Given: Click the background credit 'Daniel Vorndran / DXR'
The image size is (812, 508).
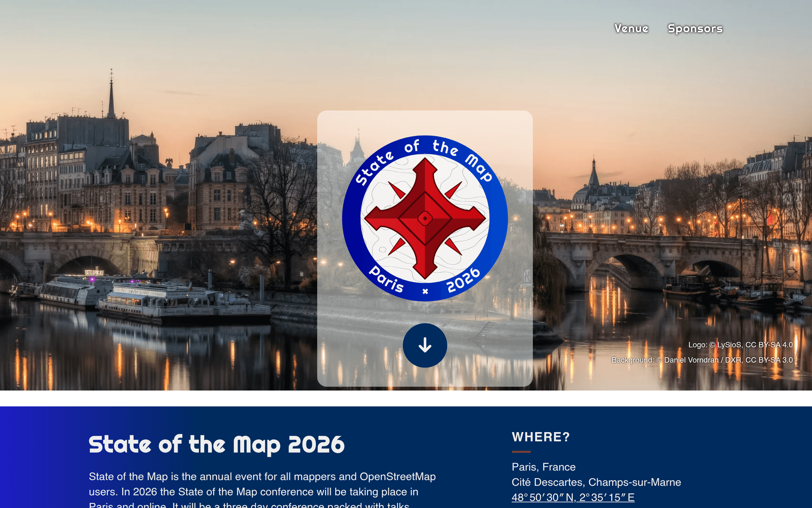Looking at the screenshot, I should [x=703, y=360].
